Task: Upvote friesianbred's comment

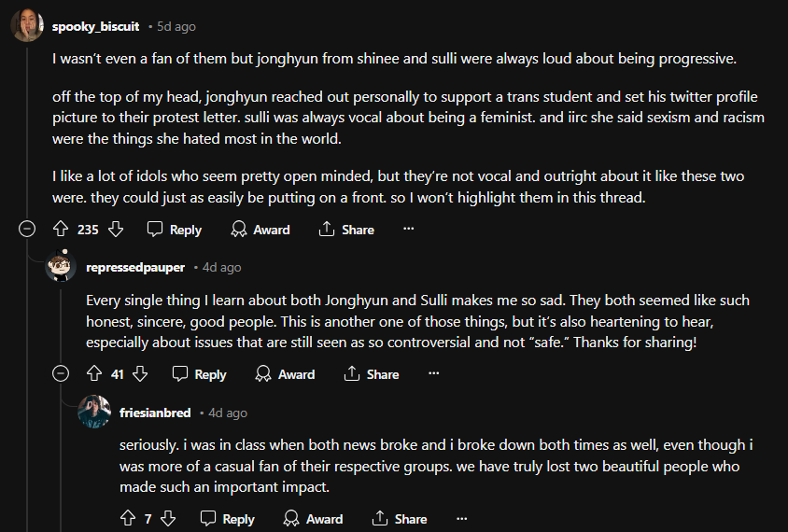Action: point(128,519)
